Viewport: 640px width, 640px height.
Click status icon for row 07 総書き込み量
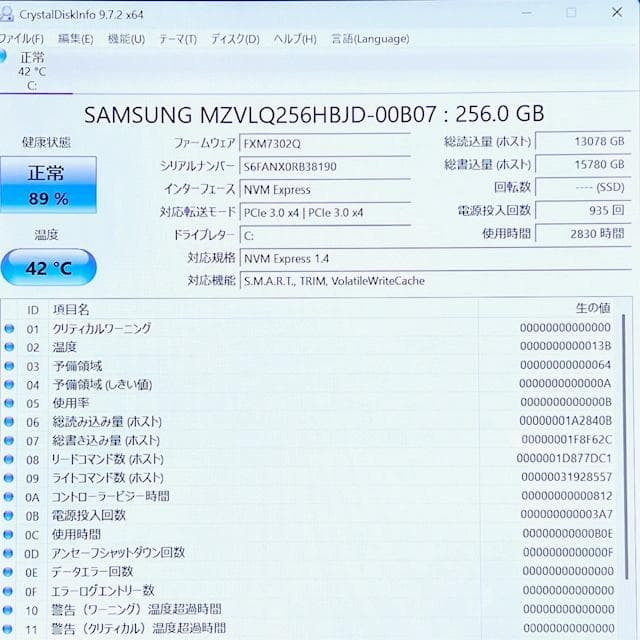9,440
